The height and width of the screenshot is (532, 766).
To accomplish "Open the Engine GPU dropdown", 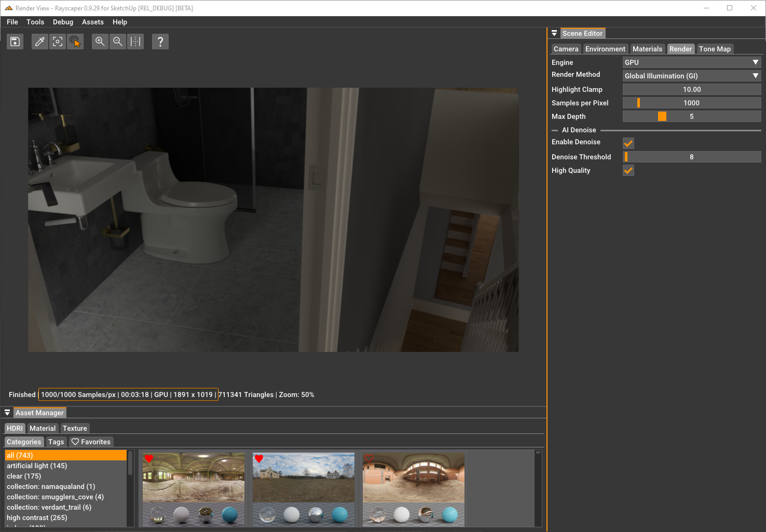I will coord(692,62).
